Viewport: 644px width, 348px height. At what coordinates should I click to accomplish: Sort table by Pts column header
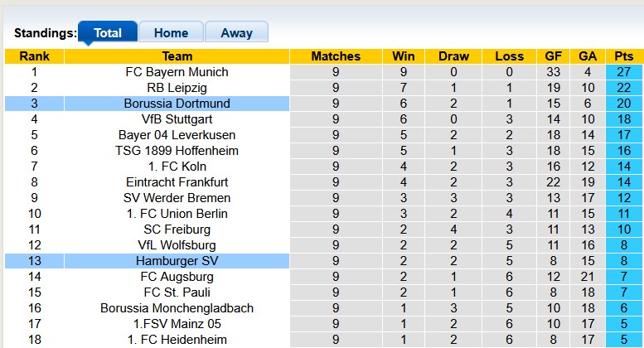coord(624,56)
